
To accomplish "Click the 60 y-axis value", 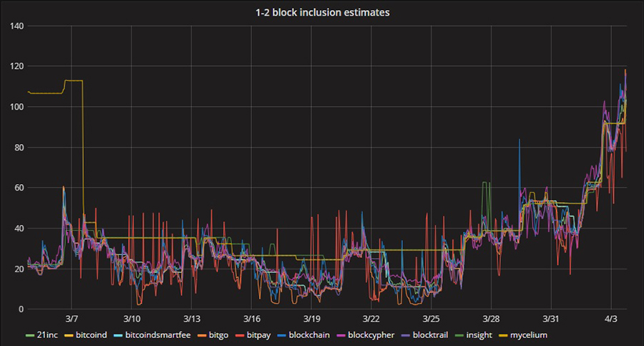I will point(19,188).
